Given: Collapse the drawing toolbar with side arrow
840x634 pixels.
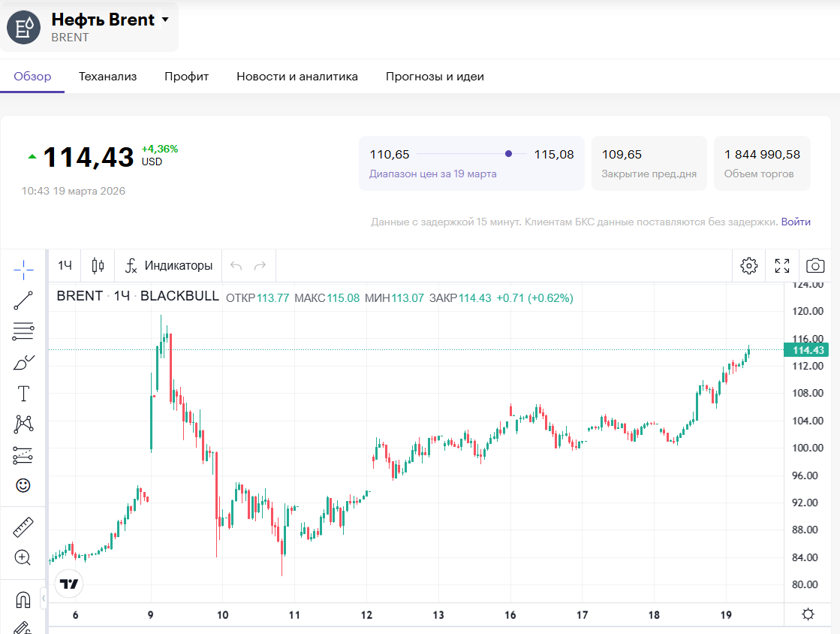Looking at the screenshot, I should point(44,598).
